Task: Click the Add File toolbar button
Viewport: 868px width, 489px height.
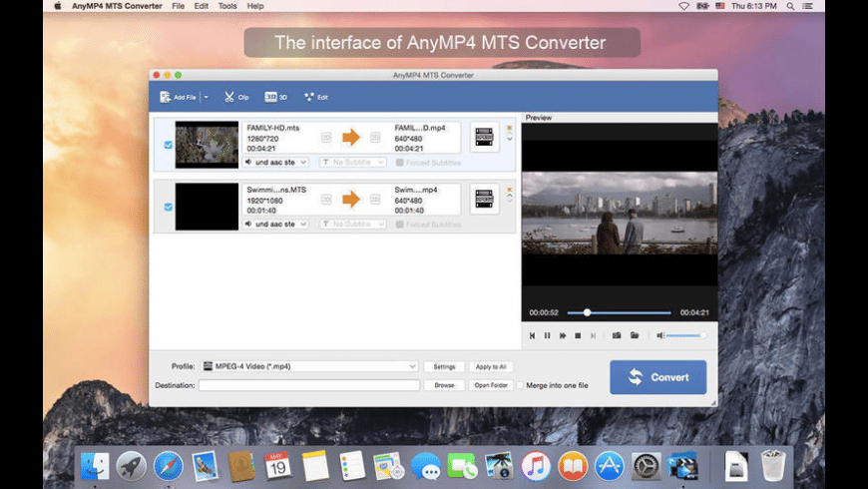Action: [x=178, y=97]
